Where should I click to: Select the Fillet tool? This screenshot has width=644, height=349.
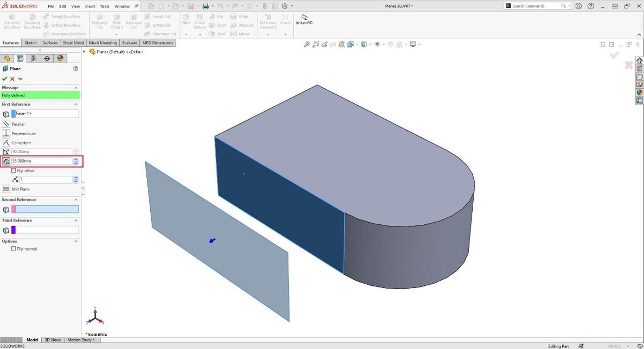tap(186, 21)
